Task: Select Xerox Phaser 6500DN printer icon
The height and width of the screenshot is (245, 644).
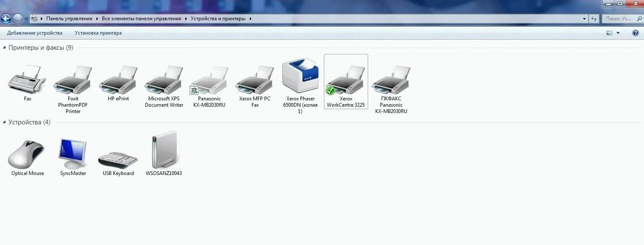Action: click(300, 76)
